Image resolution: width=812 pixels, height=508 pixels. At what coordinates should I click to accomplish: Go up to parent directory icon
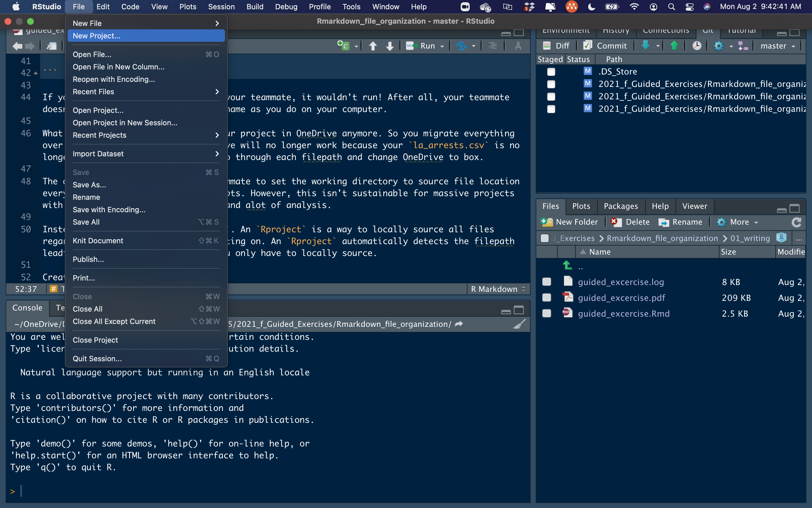coord(567,265)
